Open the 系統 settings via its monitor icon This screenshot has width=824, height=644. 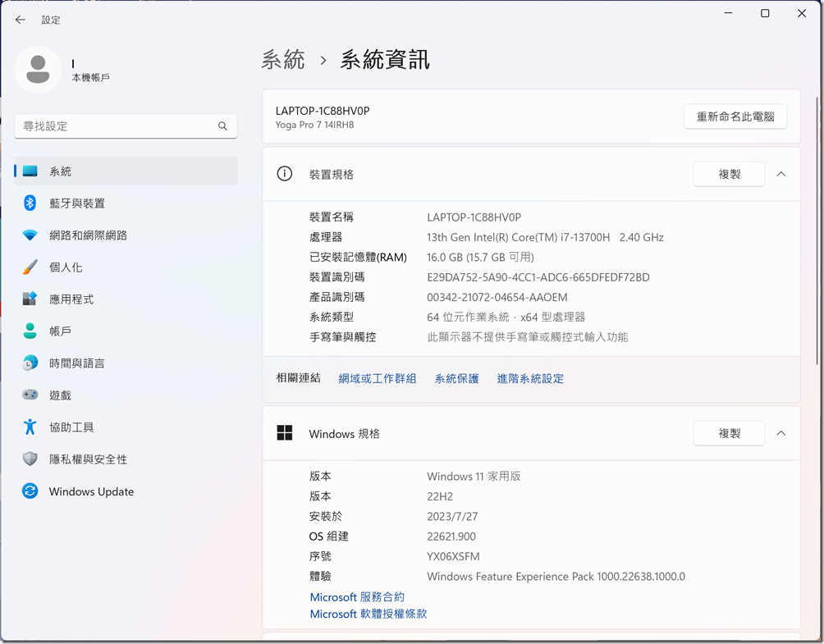(30, 171)
